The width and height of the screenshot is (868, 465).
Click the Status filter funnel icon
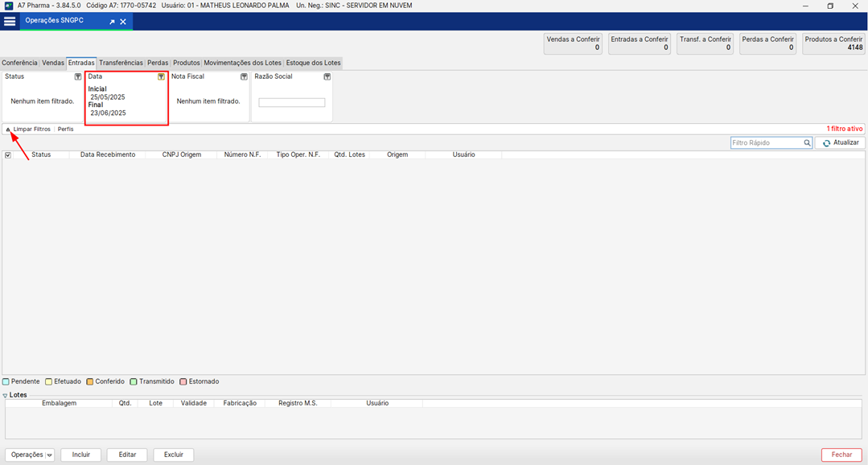pyautogui.click(x=78, y=77)
